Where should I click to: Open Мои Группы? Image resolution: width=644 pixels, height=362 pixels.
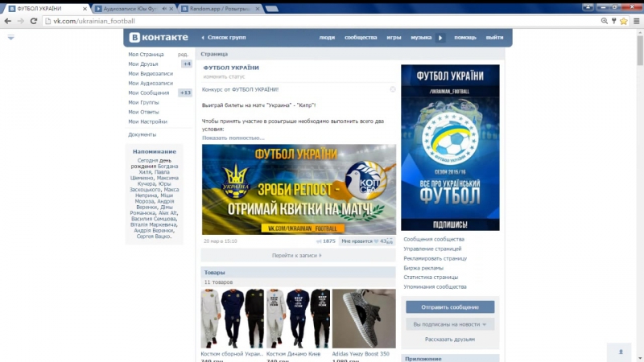[x=143, y=102]
